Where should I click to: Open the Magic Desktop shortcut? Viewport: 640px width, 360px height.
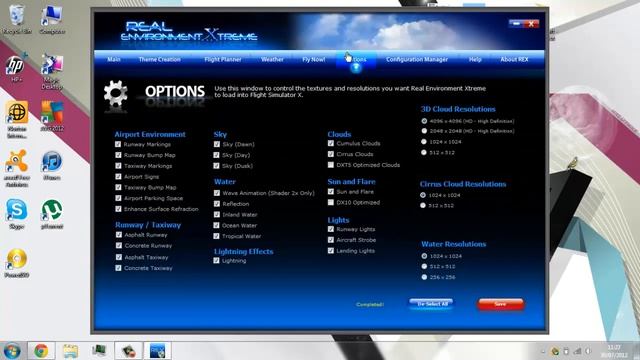[52, 71]
